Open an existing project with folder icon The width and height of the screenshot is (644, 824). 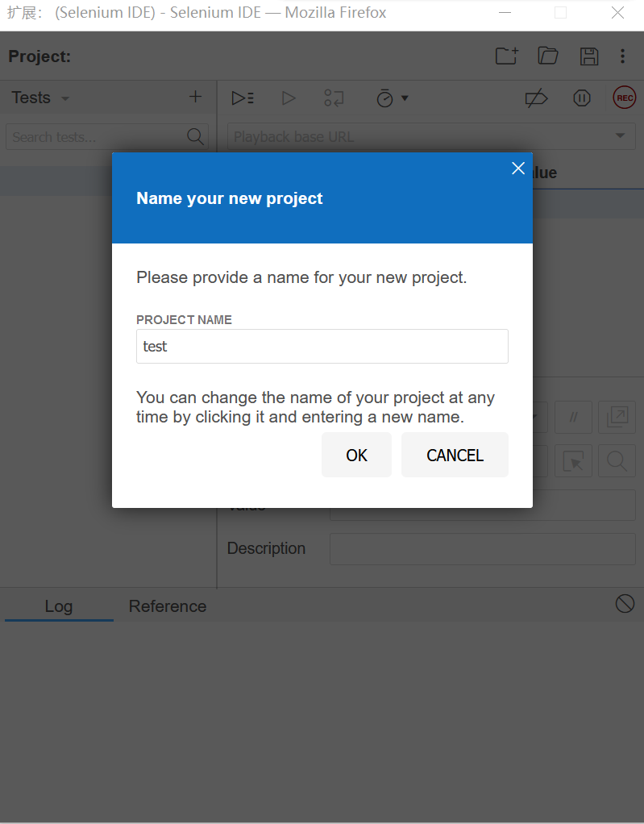(548, 56)
